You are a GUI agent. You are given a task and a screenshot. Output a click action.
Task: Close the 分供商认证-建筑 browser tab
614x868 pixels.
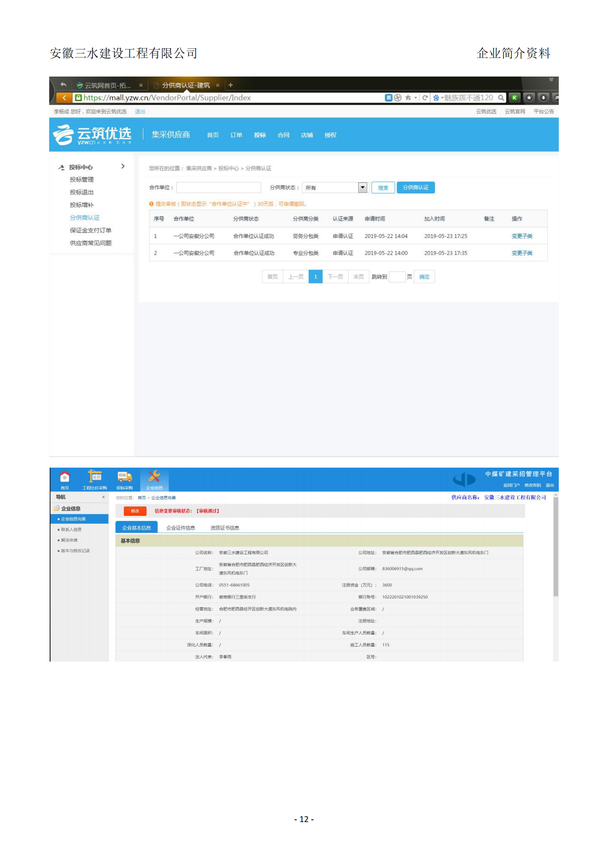[x=218, y=85]
